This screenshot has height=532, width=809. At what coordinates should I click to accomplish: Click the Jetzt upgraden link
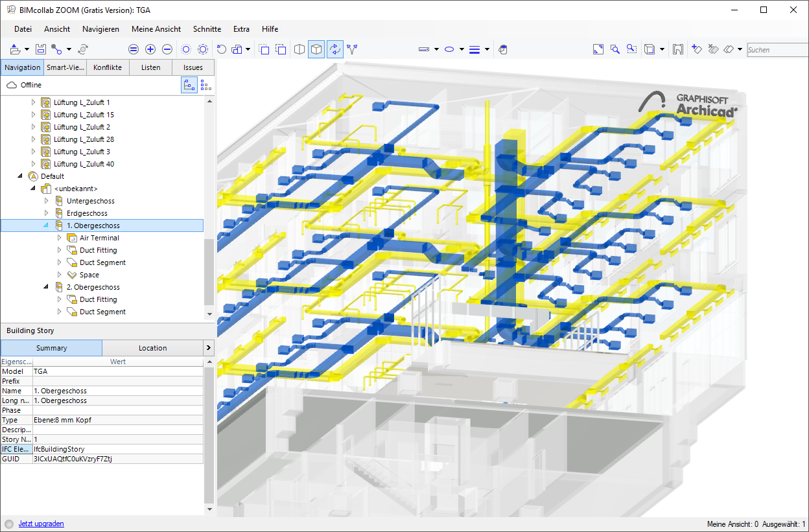pyautogui.click(x=41, y=524)
